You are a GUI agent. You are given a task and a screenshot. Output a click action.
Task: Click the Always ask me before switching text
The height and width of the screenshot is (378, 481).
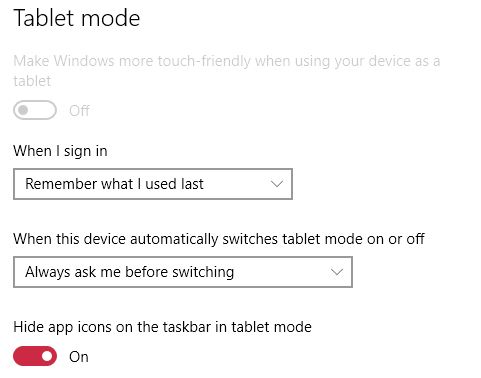tap(130, 272)
